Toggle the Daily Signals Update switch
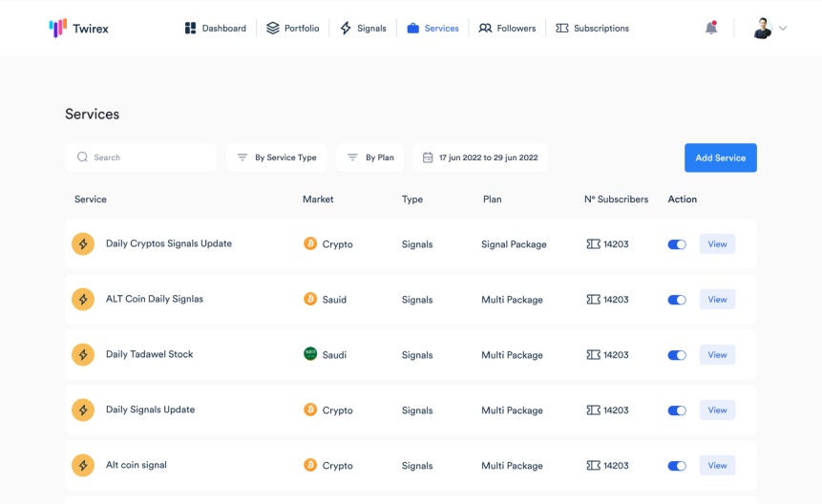 (677, 410)
